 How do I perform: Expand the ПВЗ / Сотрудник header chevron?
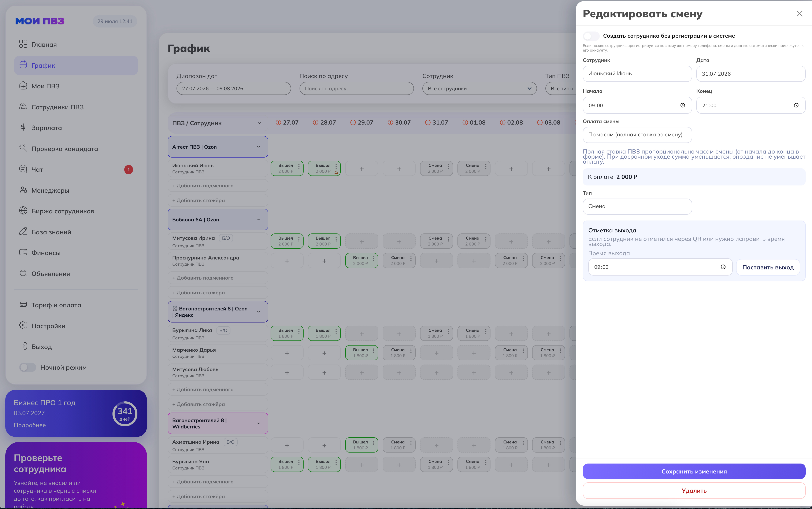pos(259,123)
